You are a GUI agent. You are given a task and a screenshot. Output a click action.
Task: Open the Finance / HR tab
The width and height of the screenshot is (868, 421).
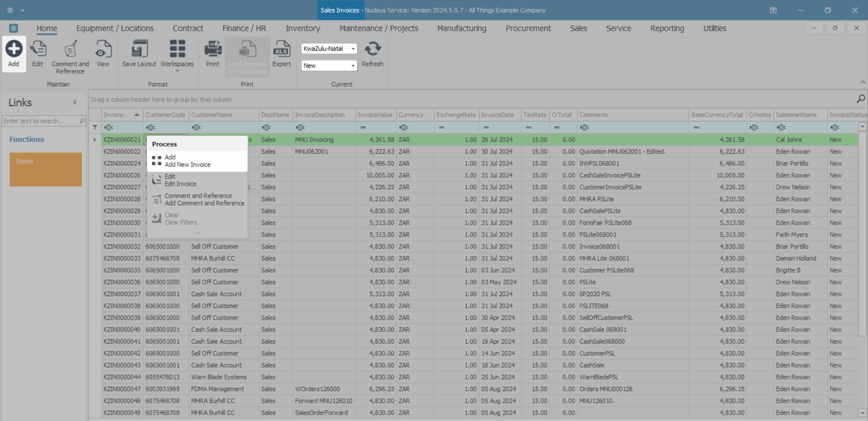pos(244,28)
